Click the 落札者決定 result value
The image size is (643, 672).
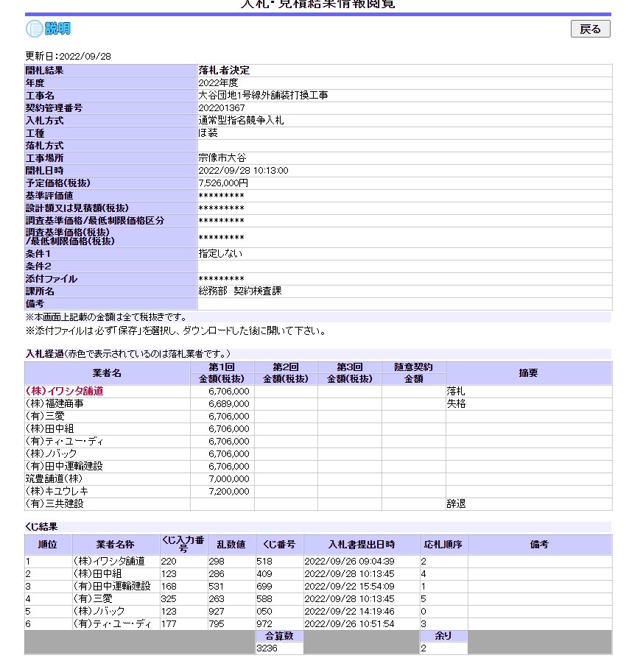pos(224,70)
